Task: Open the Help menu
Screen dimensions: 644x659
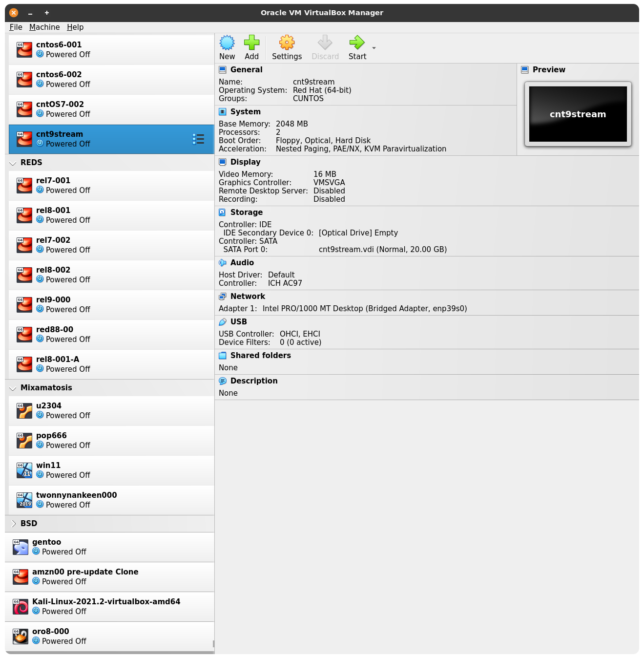Action: [75, 27]
